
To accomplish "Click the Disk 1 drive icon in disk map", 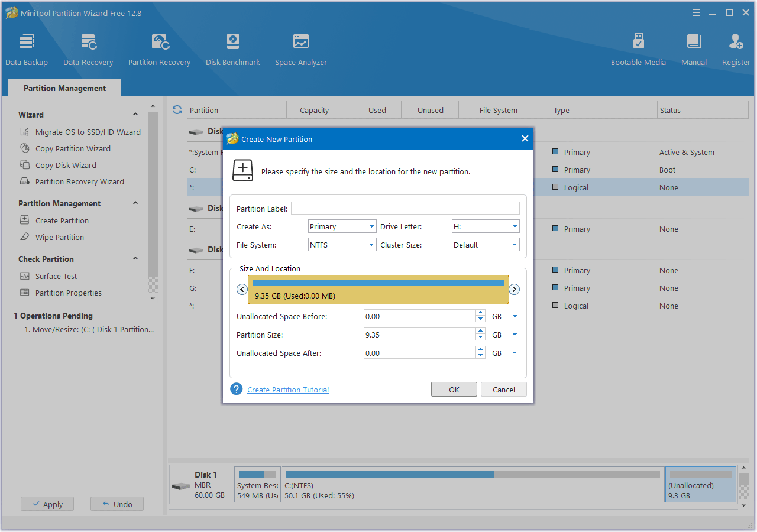I will pyautogui.click(x=181, y=486).
